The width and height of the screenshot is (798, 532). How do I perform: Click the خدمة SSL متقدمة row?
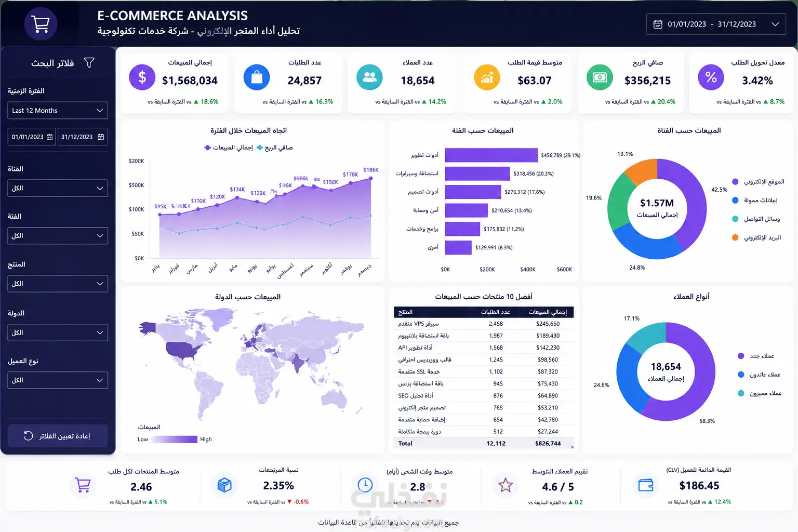pos(484,371)
